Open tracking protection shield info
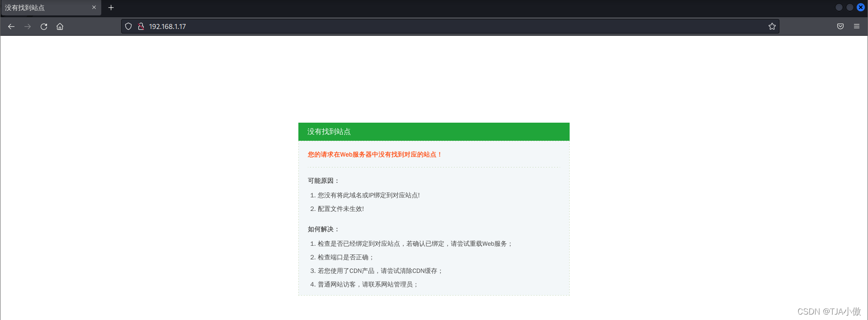Screen dimensions: 868x320 tap(128, 27)
